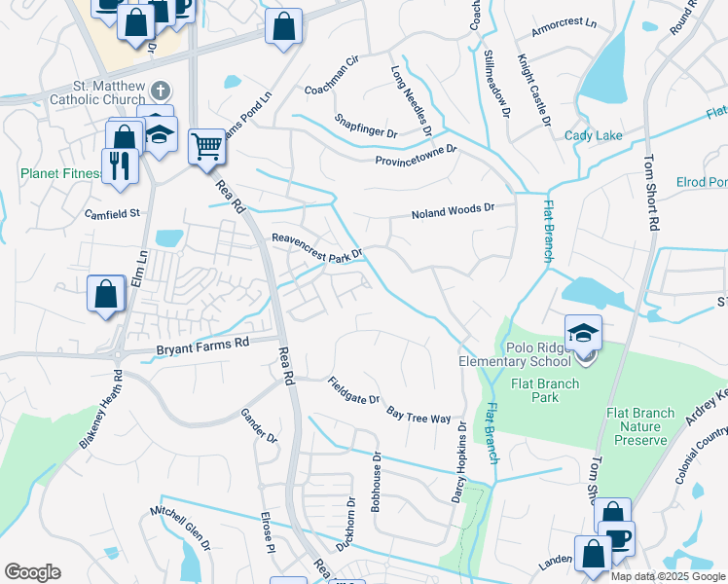Select the restaurant fork and knife marker
This screenshot has width=728, height=584.
(x=120, y=168)
